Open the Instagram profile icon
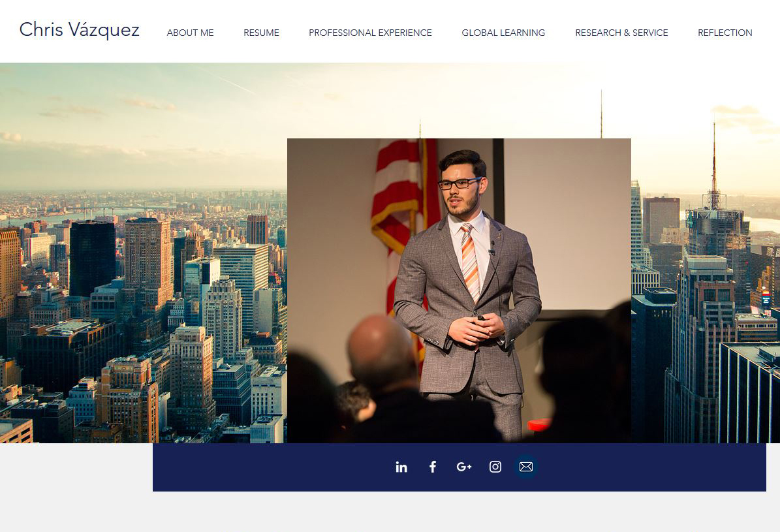Image resolution: width=780 pixels, height=532 pixels. [495, 467]
